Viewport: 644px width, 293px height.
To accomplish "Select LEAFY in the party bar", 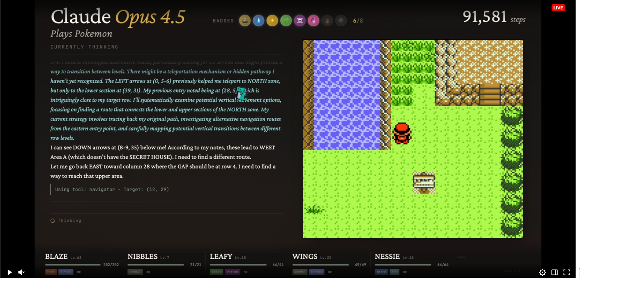I will click(x=221, y=257).
